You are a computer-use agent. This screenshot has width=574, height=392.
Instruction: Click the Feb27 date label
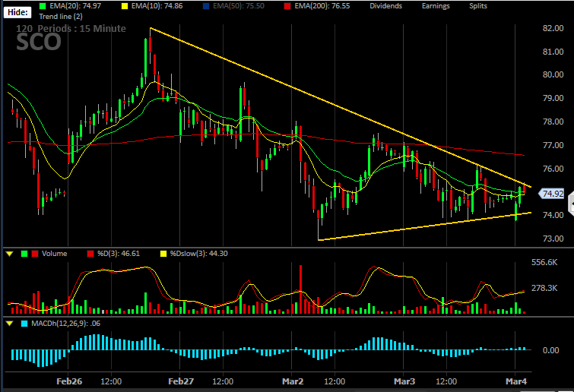tap(181, 381)
